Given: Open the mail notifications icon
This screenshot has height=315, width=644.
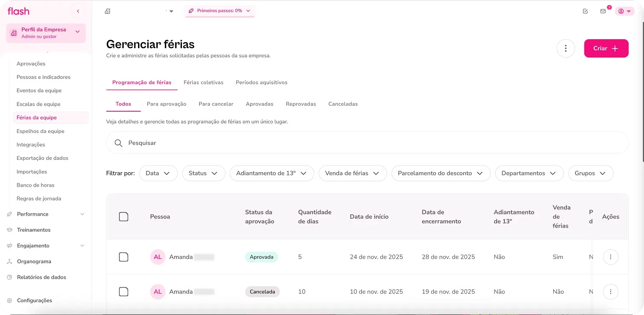Looking at the screenshot, I should (603, 11).
